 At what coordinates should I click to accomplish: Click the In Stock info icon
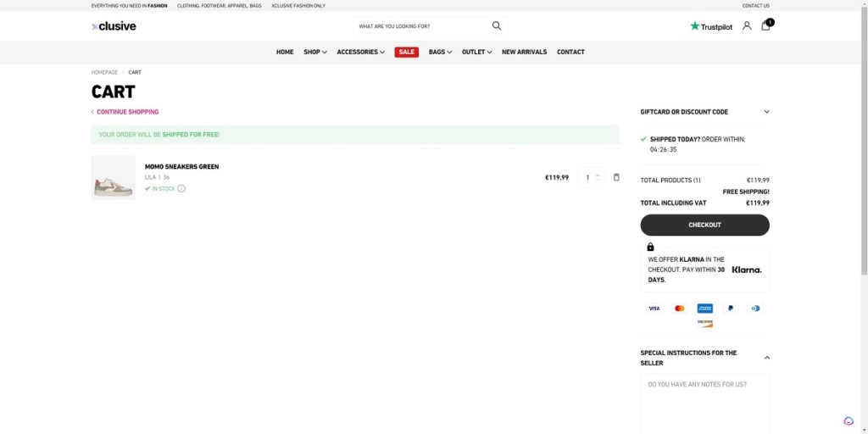tap(181, 189)
